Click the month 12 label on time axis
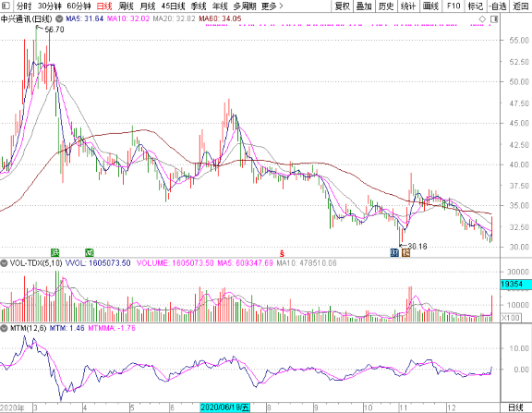 452,407
